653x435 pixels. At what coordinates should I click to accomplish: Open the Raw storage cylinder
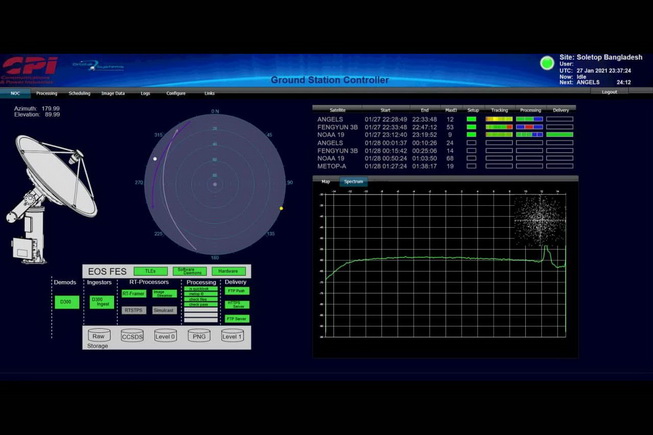click(x=99, y=335)
